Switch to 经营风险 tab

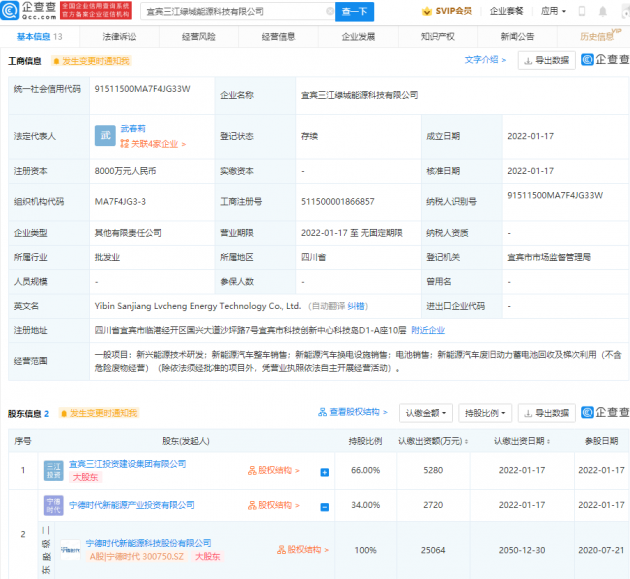coord(198,37)
